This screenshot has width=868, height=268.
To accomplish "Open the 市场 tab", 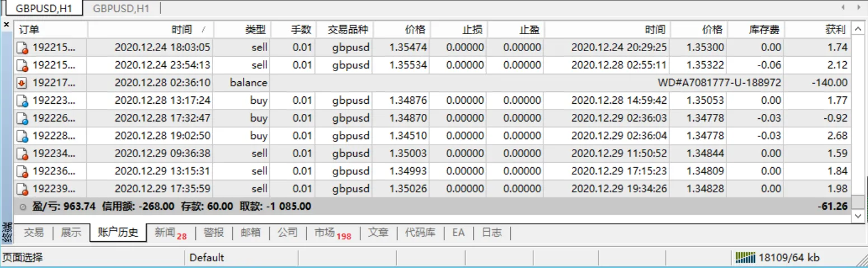I will (x=332, y=233).
